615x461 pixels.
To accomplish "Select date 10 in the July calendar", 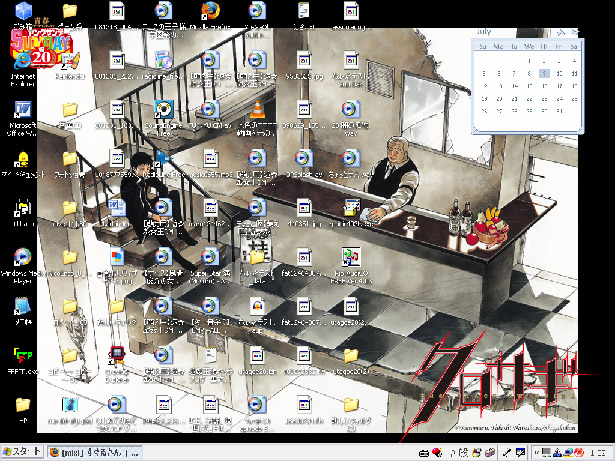I will 559,73.
